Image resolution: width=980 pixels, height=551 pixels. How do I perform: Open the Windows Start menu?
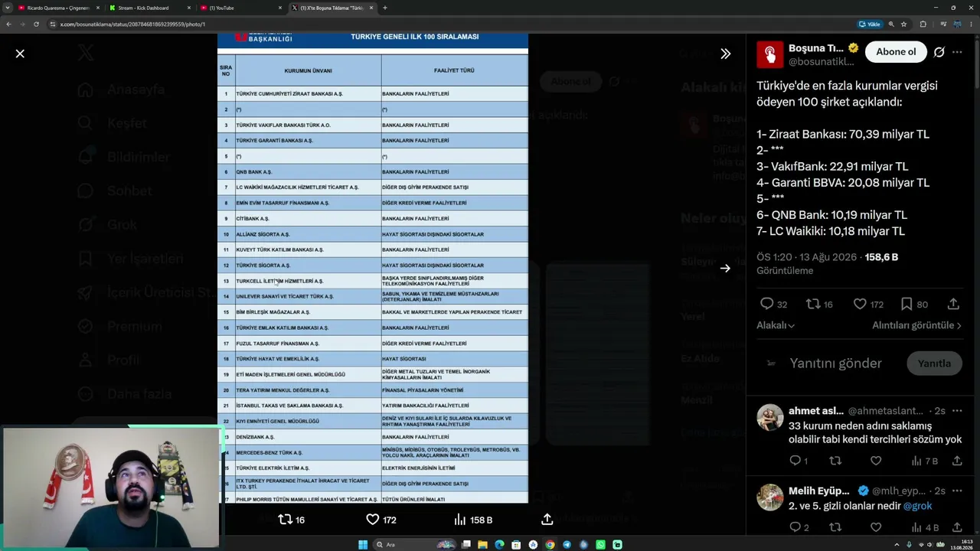pyautogui.click(x=363, y=545)
